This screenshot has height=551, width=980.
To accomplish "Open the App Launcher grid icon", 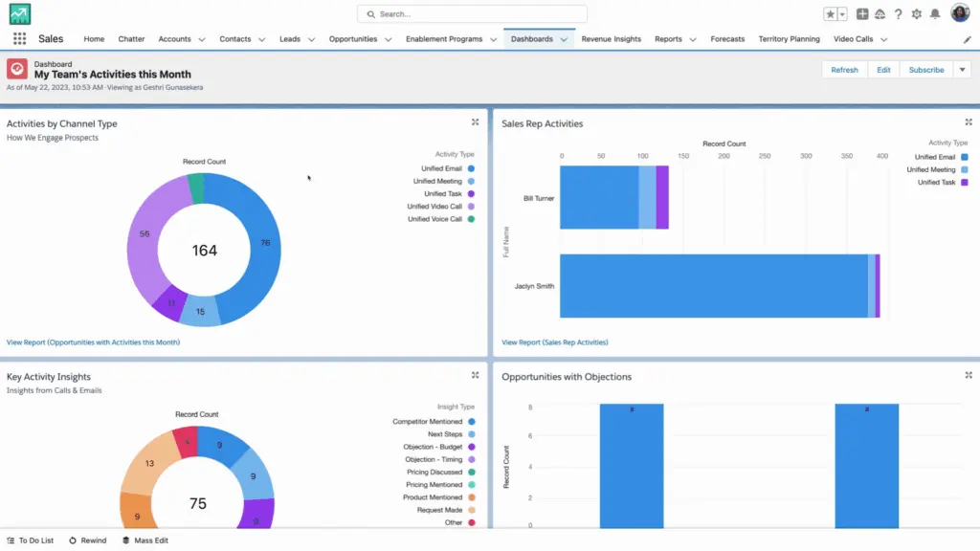I will [x=19, y=38].
